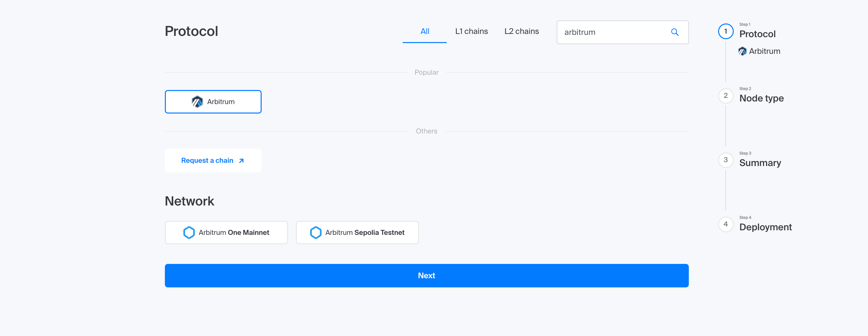Click the external arrow icon beside Request a chain
The image size is (868, 336).
pos(241,160)
